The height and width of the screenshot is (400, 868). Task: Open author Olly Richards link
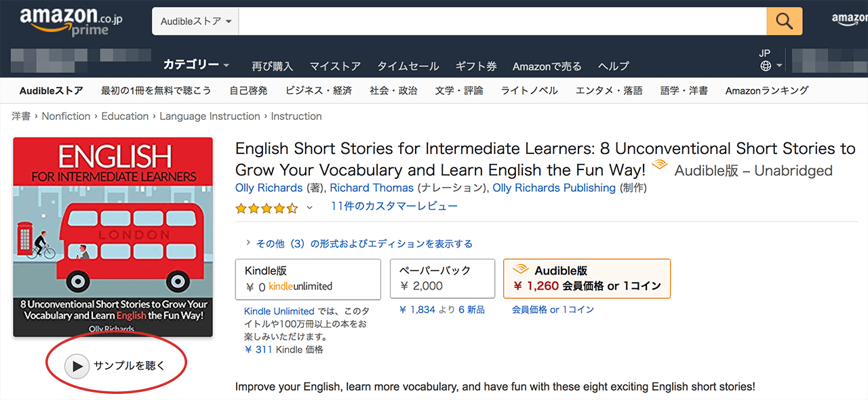tap(269, 188)
